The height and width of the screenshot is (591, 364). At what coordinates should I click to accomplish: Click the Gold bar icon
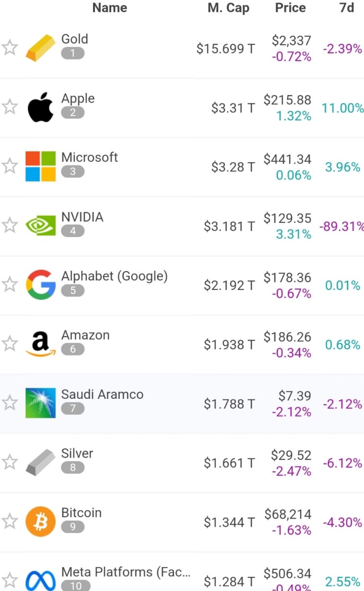(x=40, y=48)
